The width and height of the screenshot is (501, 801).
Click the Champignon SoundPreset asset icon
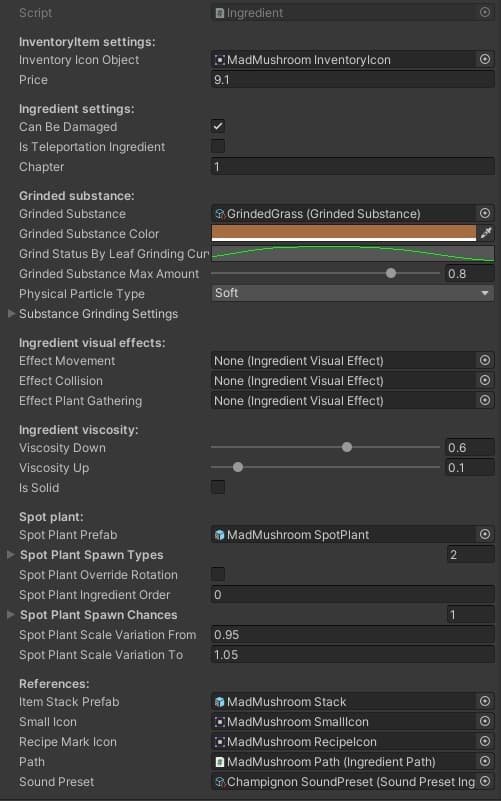[x=220, y=782]
